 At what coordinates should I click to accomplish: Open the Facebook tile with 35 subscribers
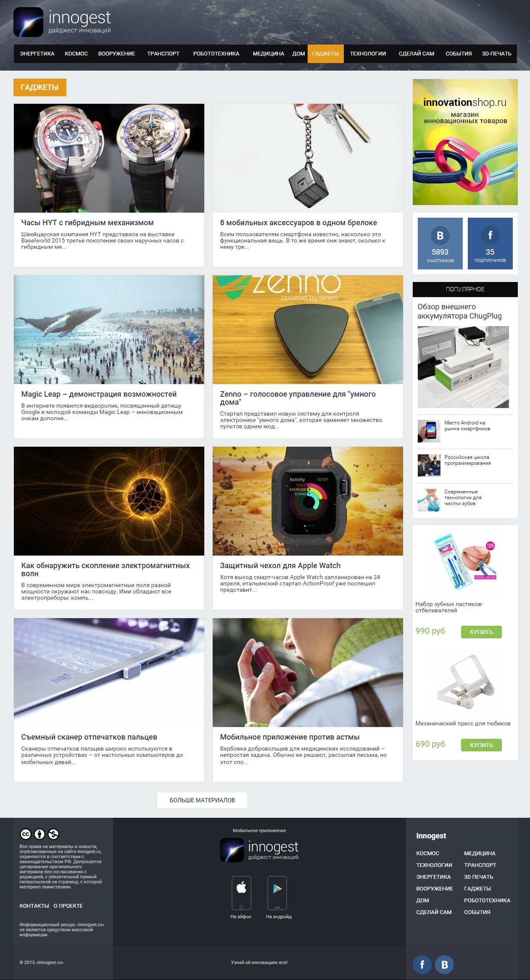coord(490,243)
